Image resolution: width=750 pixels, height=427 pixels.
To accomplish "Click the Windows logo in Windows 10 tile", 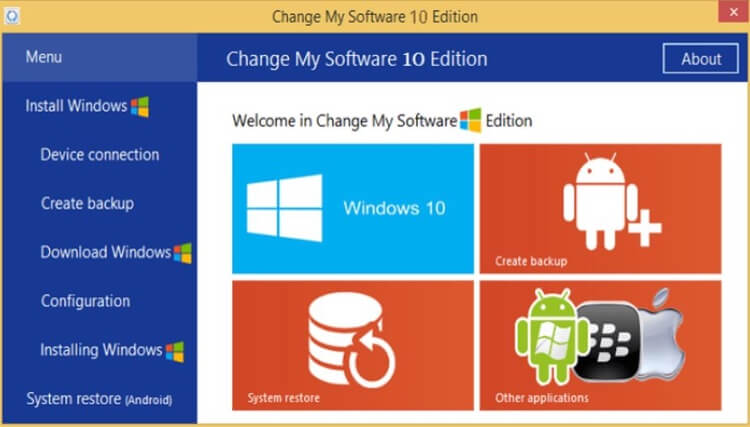I will pos(284,207).
